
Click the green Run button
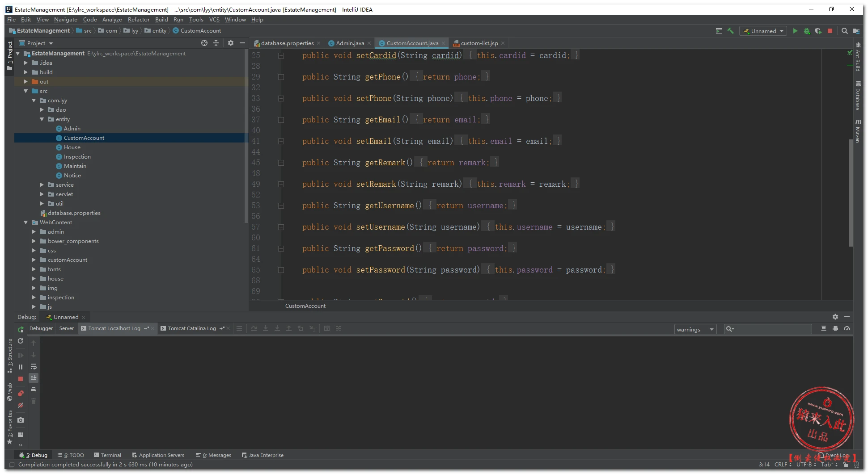tap(795, 31)
